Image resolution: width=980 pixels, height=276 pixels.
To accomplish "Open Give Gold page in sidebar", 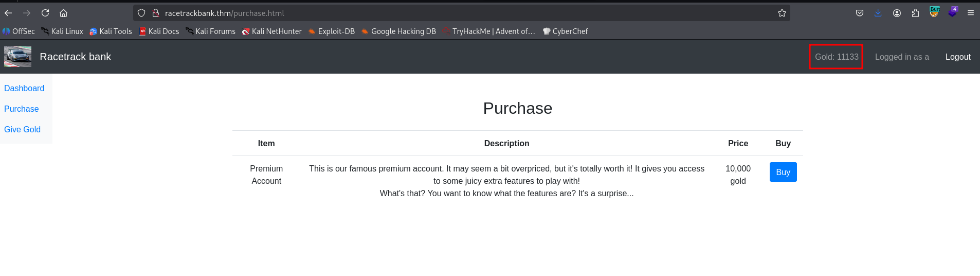I will [22, 129].
